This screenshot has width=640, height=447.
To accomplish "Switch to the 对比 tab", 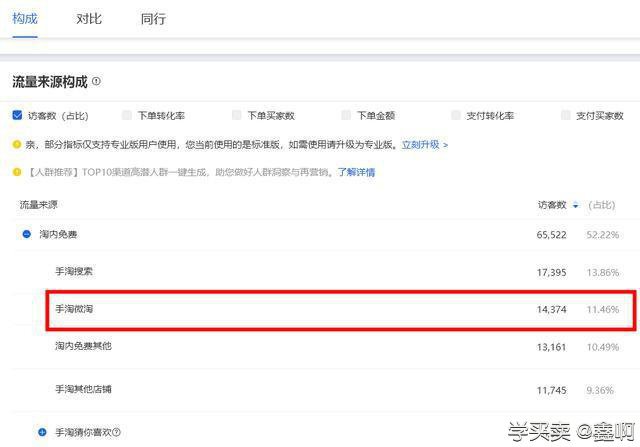I will coord(89,19).
